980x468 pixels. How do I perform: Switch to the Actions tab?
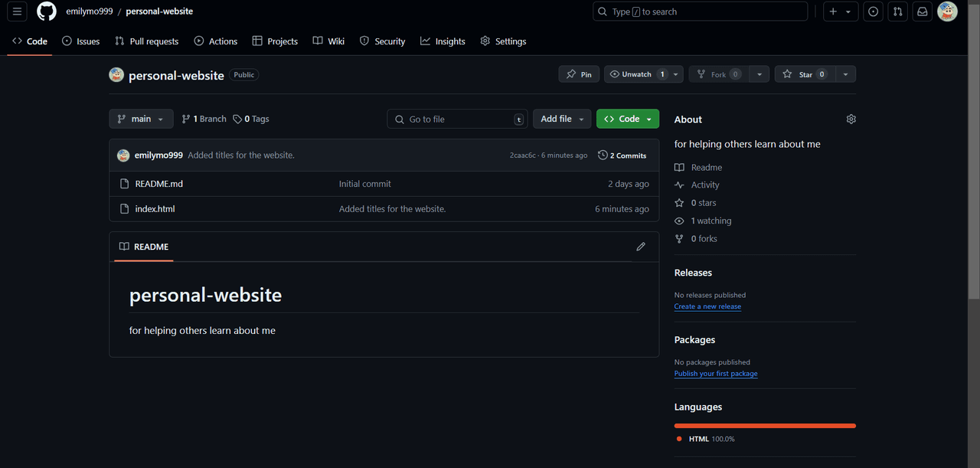215,41
